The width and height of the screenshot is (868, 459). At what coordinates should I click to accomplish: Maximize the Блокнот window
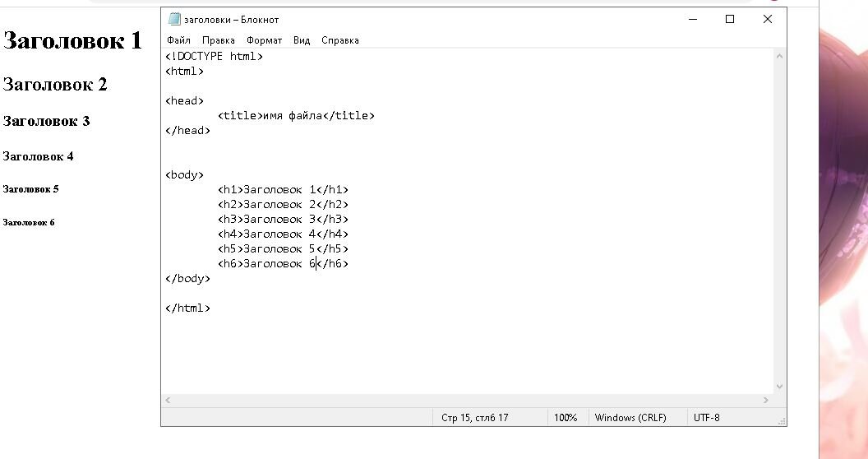(730, 20)
